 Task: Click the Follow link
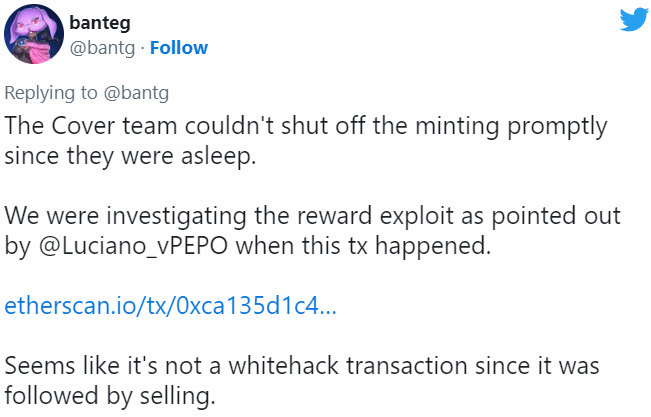click(178, 48)
